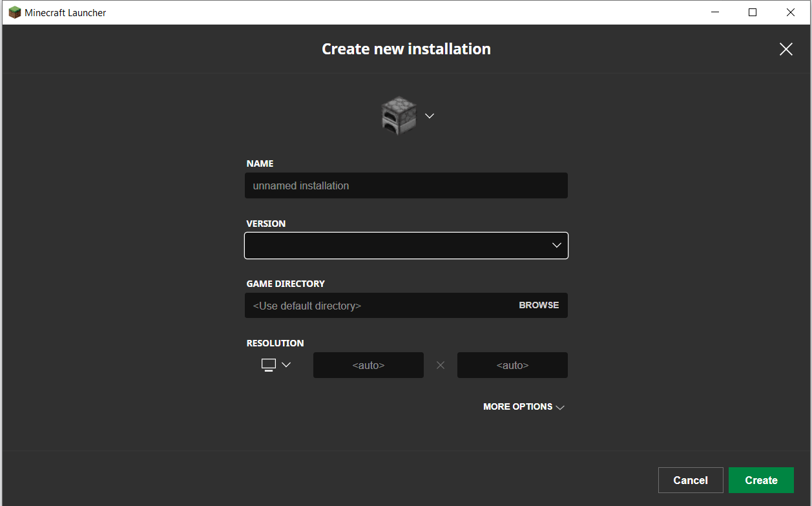Click the furnace installation icon
The width and height of the screenshot is (812, 506).
coord(399,116)
